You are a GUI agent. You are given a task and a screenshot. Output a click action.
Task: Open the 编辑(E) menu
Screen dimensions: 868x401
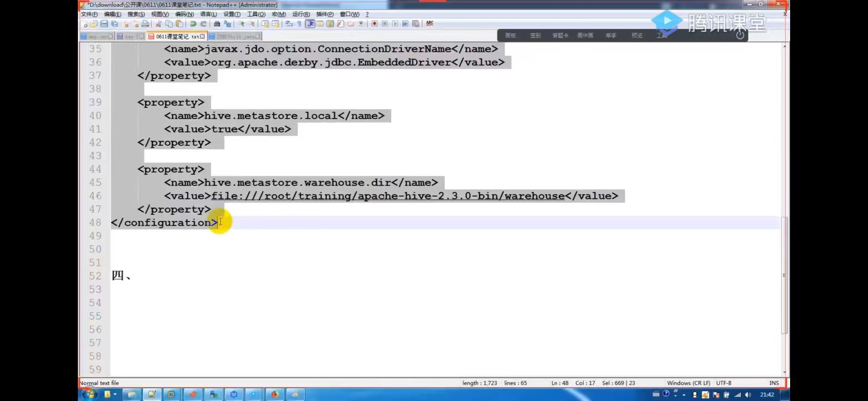click(113, 14)
